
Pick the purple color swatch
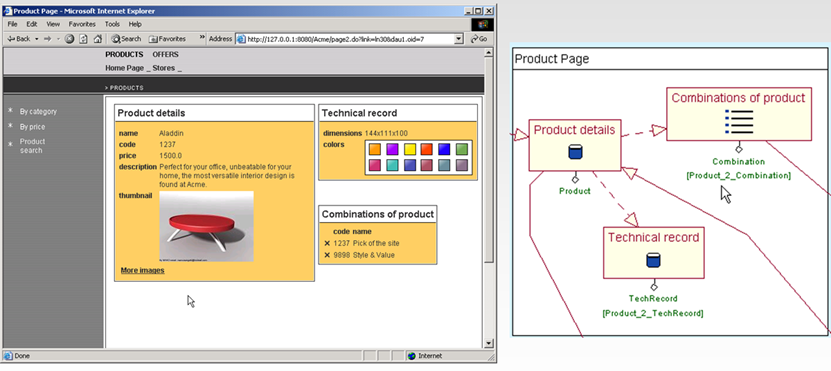(x=392, y=149)
